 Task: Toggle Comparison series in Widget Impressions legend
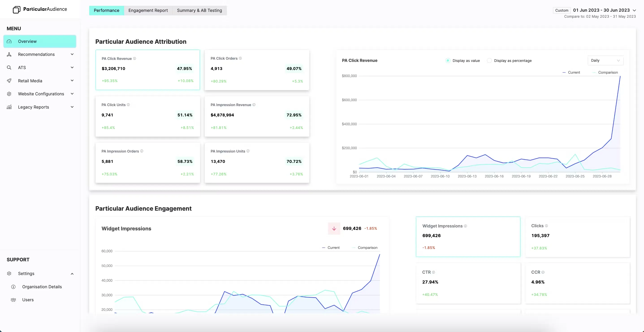point(365,247)
